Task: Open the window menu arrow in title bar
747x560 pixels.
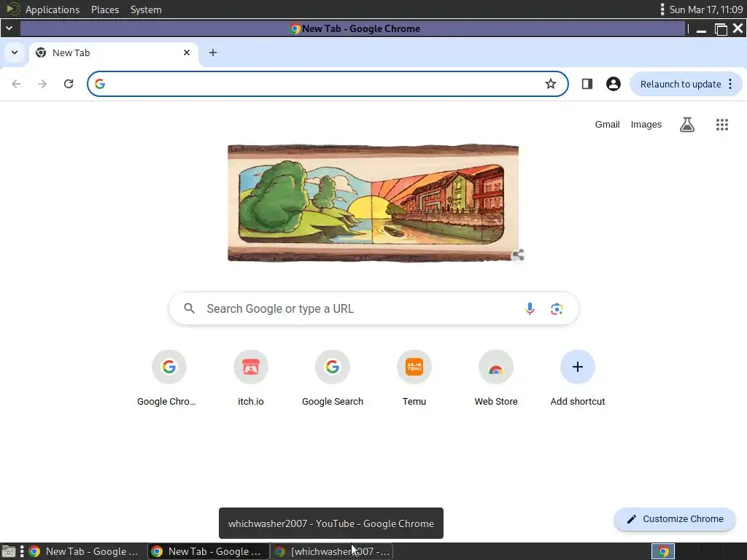Action: click(x=9, y=28)
